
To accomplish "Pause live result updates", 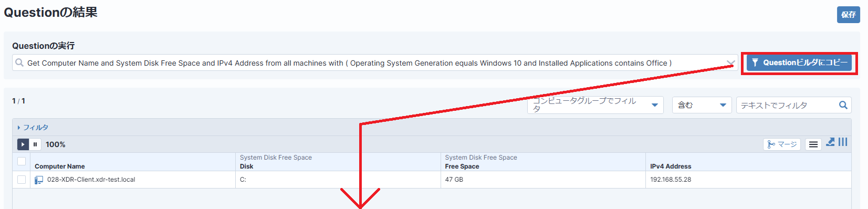I will tap(35, 144).
